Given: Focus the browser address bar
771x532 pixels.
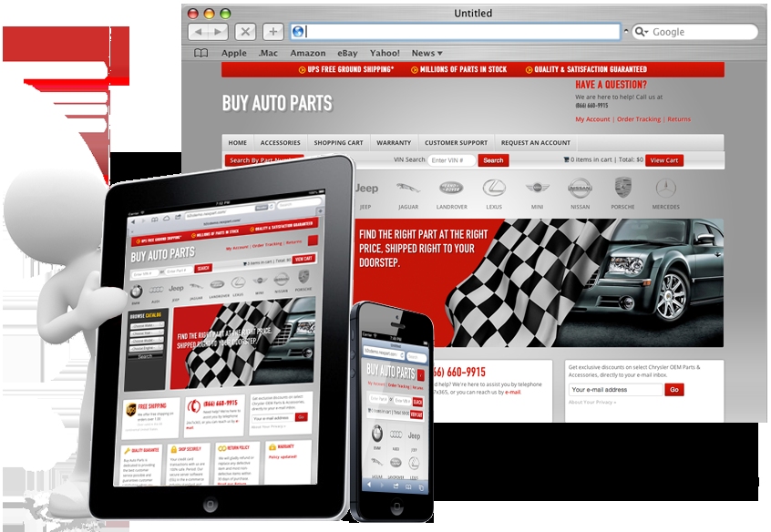Looking at the screenshot, I should pyautogui.click(x=455, y=32).
